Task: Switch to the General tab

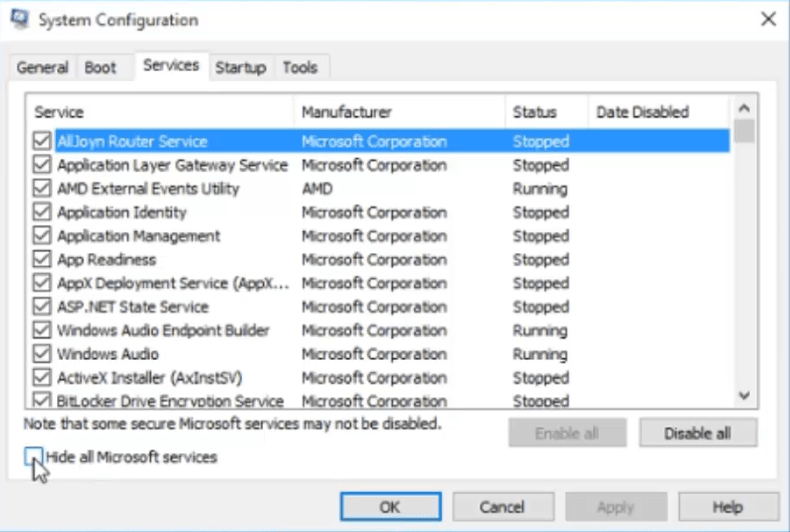Action: (x=43, y=68)
